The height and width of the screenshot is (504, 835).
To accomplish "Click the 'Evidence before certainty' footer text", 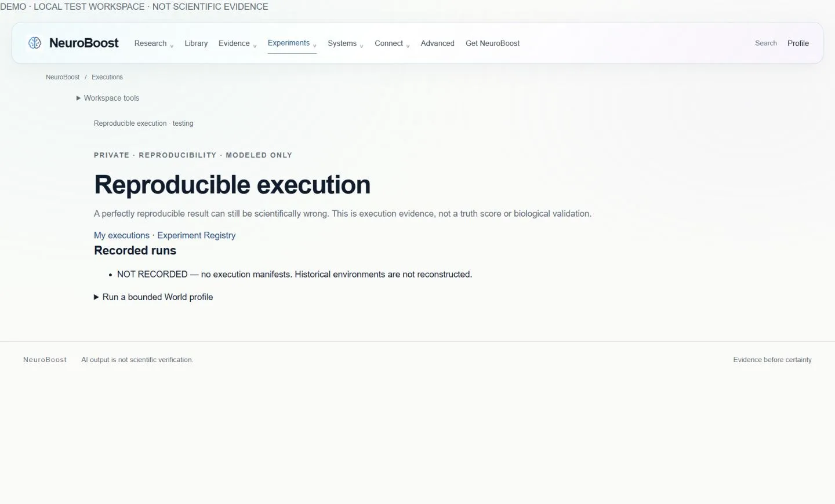I will click(x=772, y=360).
